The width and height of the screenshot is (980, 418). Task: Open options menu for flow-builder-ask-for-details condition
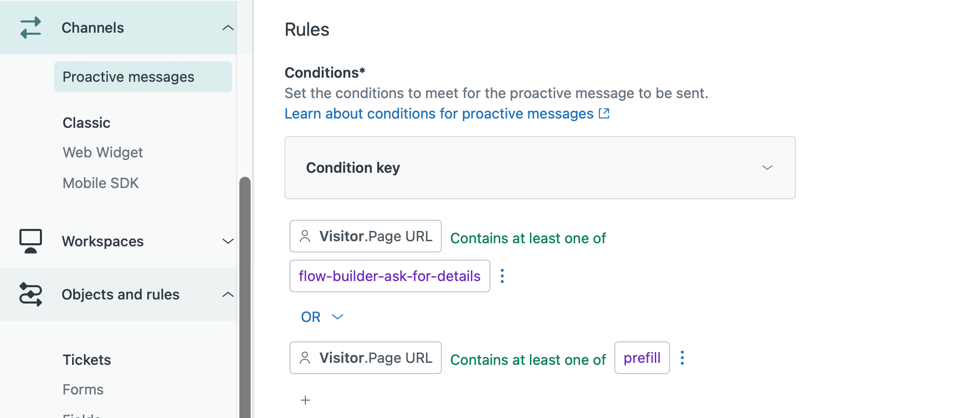[502, 276]
